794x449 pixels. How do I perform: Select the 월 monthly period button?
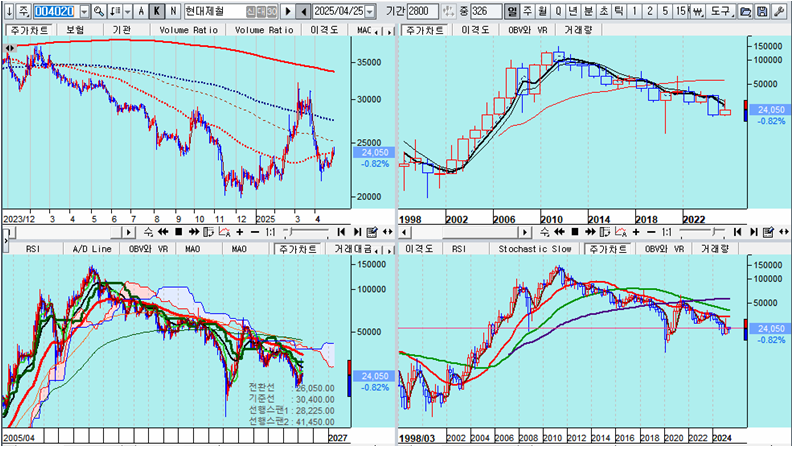click(543, 11)
